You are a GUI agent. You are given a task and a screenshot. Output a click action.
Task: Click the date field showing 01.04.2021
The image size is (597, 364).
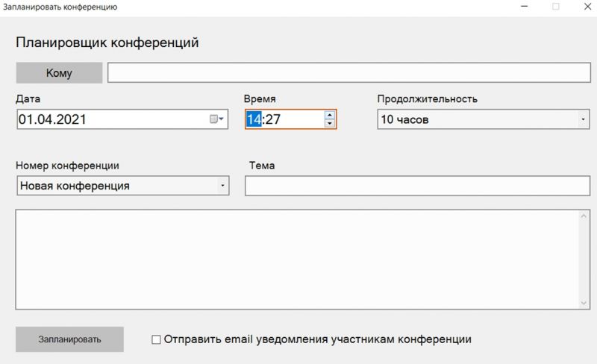122,119
